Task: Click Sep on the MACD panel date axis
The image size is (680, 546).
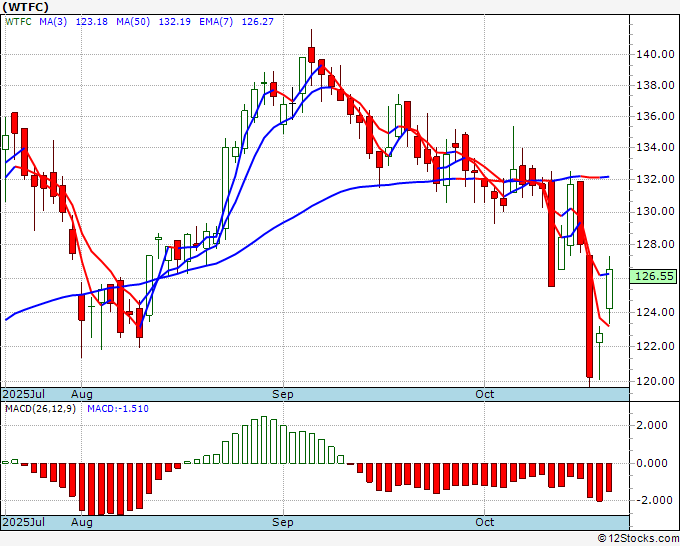Action: 283,522
